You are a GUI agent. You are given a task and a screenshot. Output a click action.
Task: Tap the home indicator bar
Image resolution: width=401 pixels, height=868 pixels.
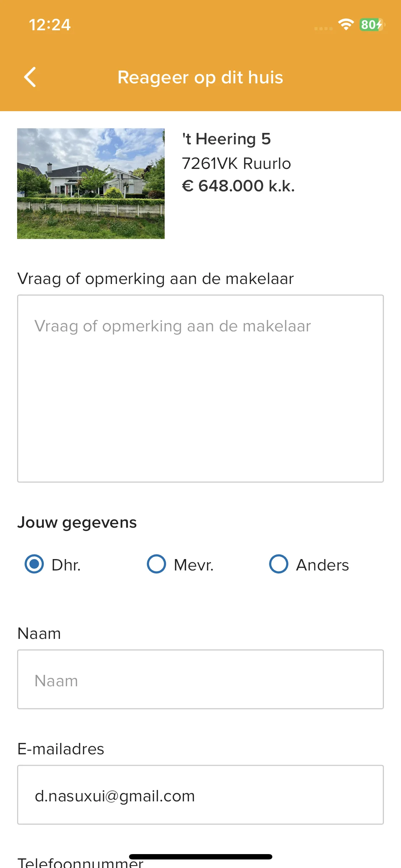pyautogui.click(x=201, y=857)
